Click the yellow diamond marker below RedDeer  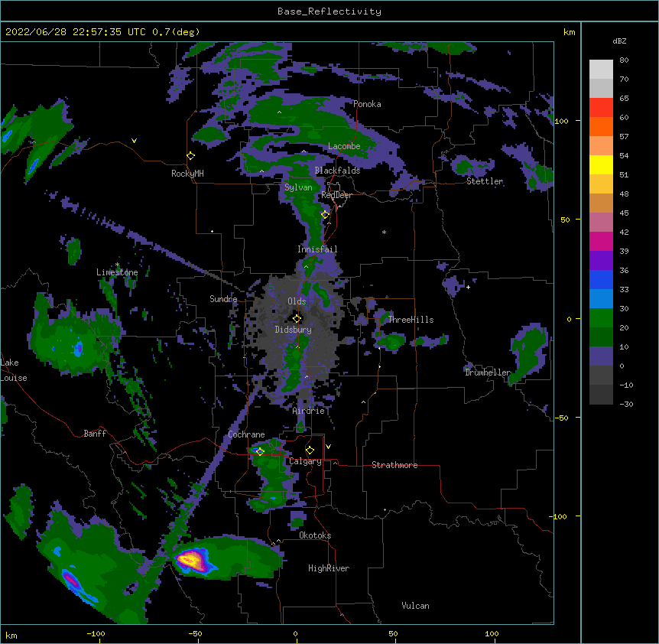pos(325,215)
